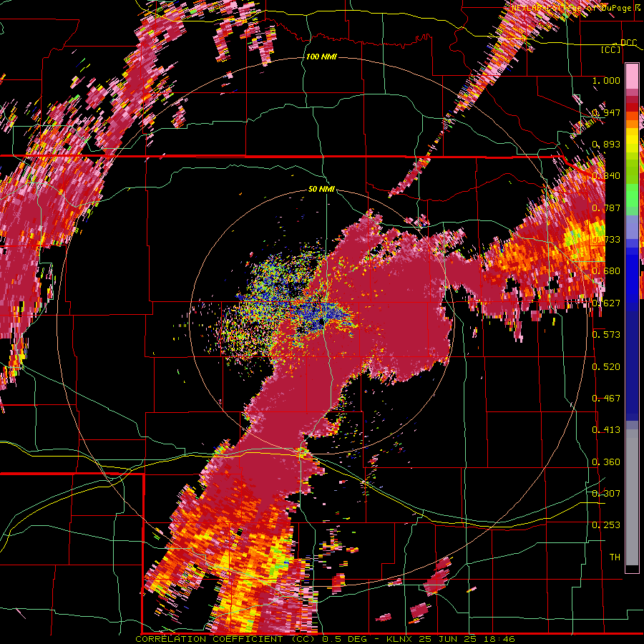Click the "0.467" color scale value
The image size is (644, 644).
606,398
